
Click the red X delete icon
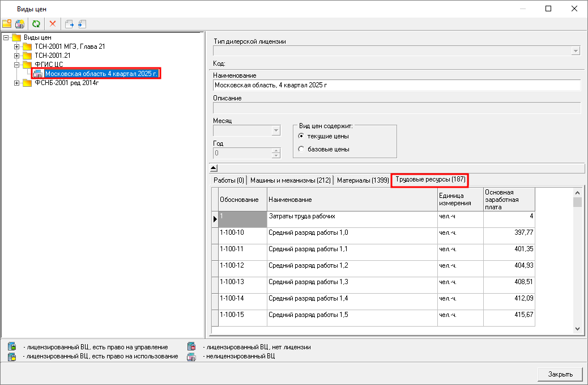53,24
